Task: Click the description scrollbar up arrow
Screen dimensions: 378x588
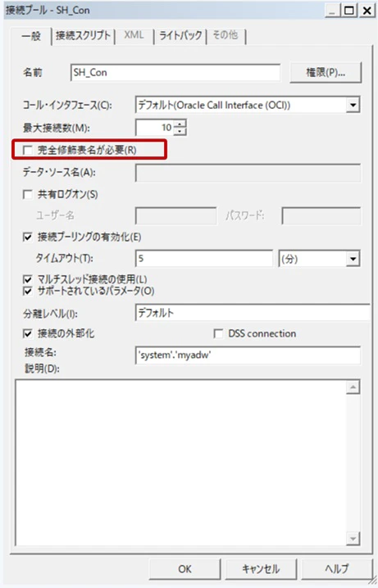Action: click(353, 387)
